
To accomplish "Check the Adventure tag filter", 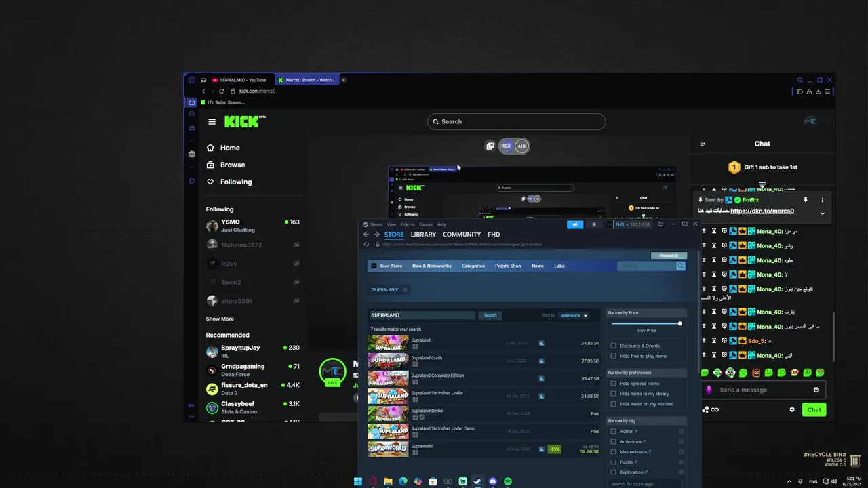I will (x=613, y=442).
